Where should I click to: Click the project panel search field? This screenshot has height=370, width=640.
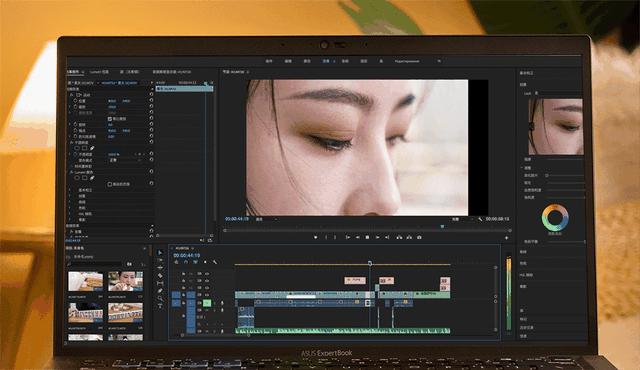click(x=95, y=264)
